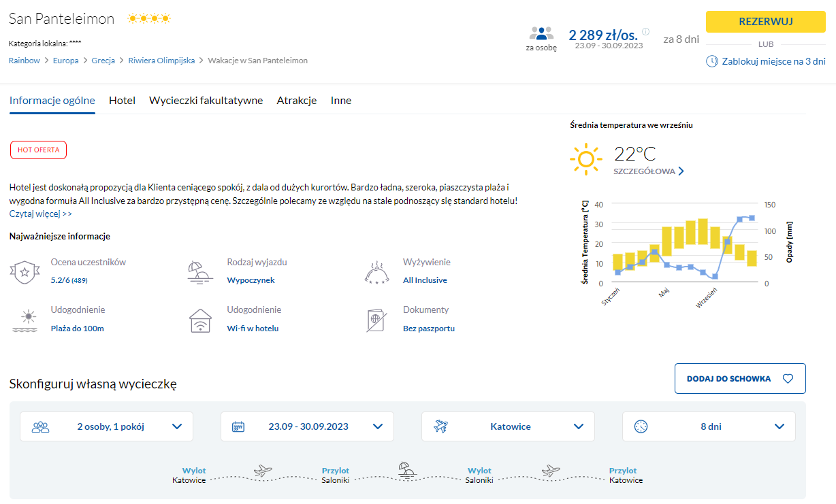Open the Riwiera Olimpijska breadcrumb link
The width and height of the screenshot is (836, 504).
coord(161,61)
